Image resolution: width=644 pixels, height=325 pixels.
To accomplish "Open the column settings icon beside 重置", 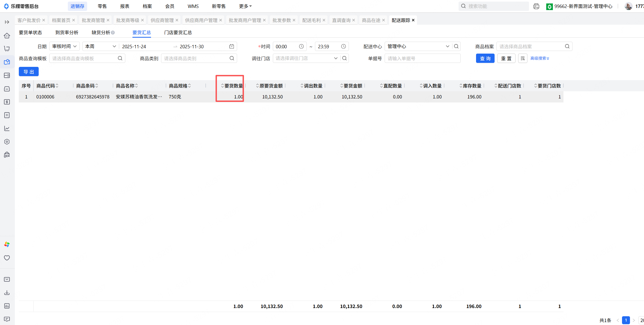I will pos(522,58).
